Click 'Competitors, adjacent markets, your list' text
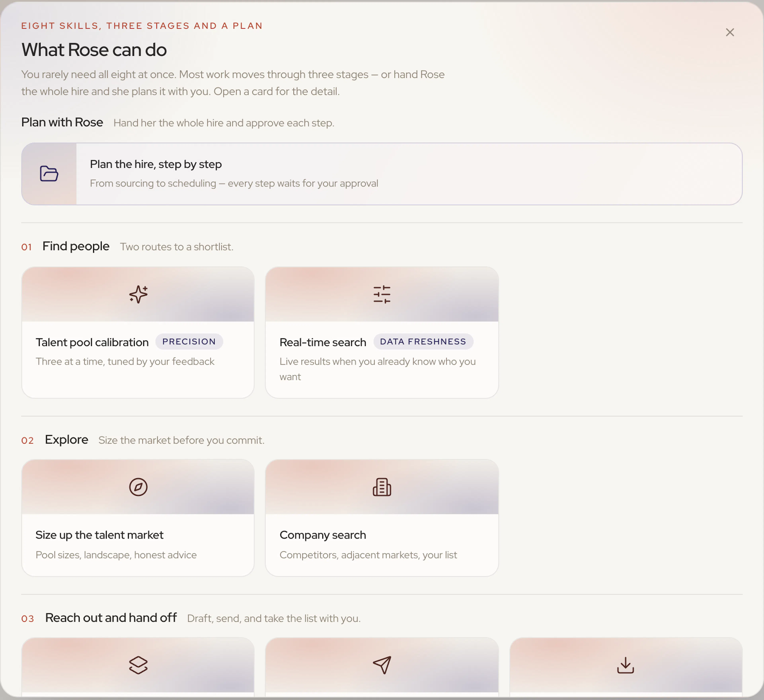The height and width of the screenshot is (700, 764). click(368, 555)
